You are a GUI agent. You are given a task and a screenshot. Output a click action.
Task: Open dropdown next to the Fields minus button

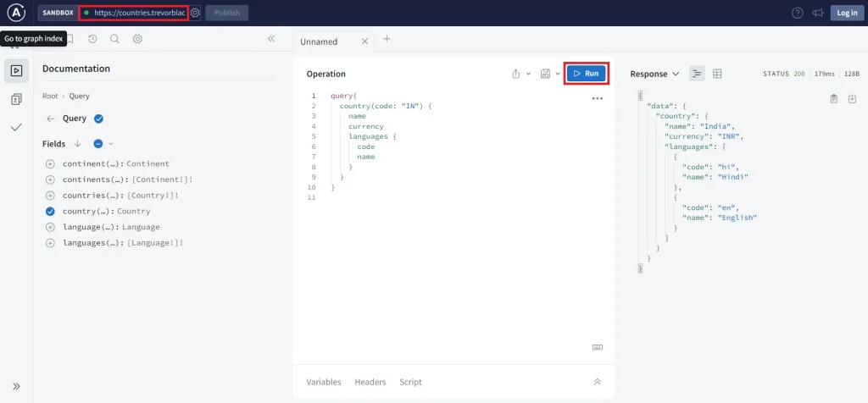(111, 144)
